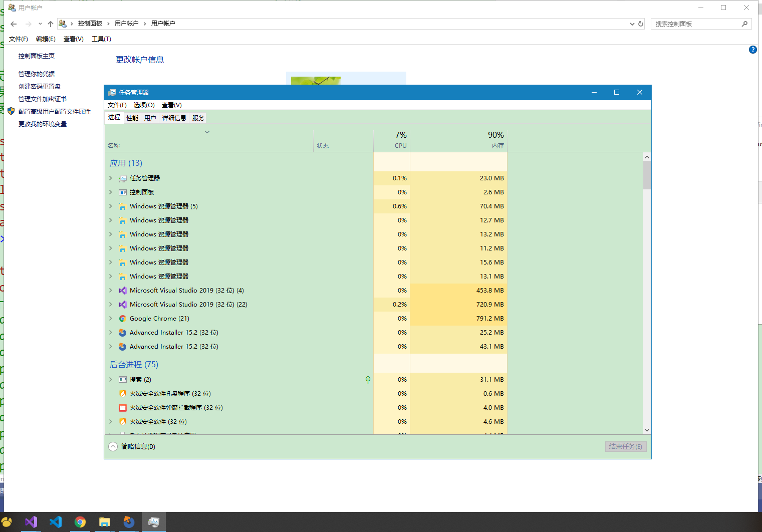This screenshot has height=532, width=762.
Task: Open the 管理文件加密证书 link
Action: (43, 99)
